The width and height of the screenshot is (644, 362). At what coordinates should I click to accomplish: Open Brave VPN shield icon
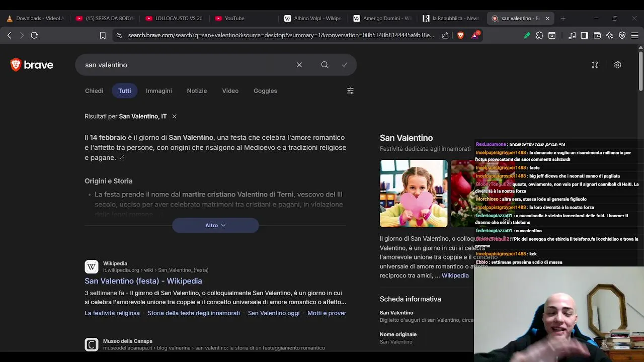622,35
